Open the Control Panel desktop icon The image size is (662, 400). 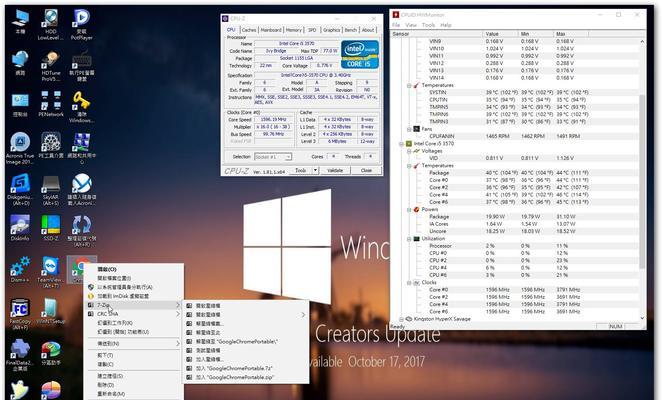20,104
